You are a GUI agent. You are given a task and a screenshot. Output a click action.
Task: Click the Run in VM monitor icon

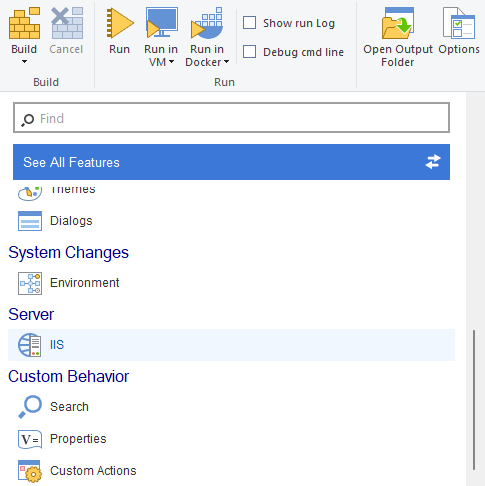pos(162,23)
